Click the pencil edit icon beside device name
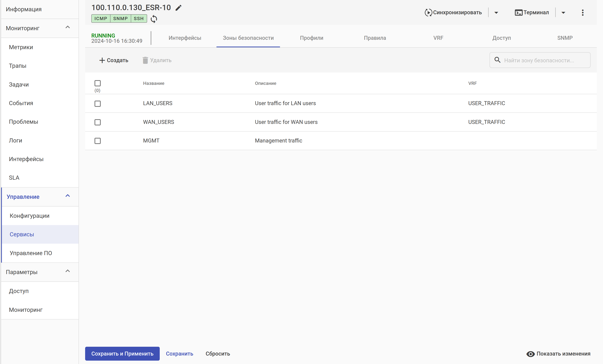 click(178, 8)
